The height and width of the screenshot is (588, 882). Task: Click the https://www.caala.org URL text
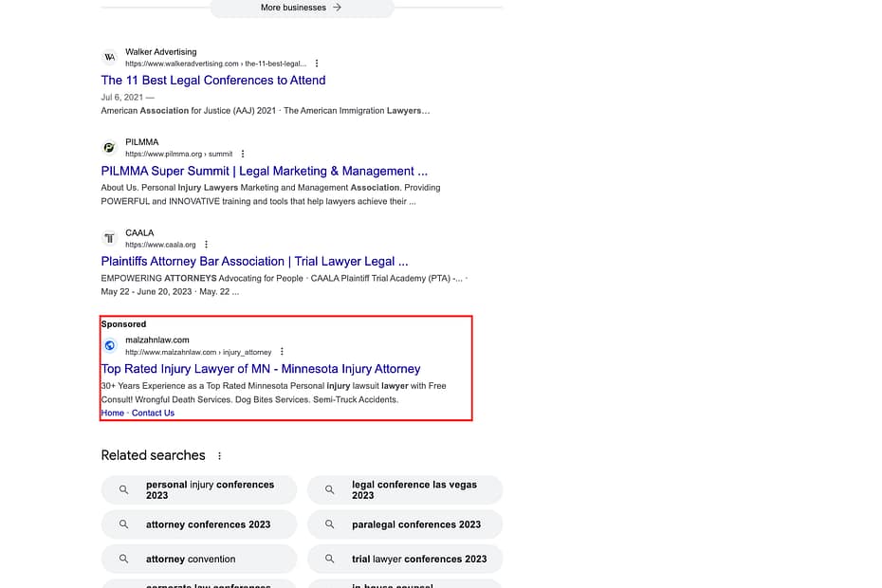click(160, 245)
